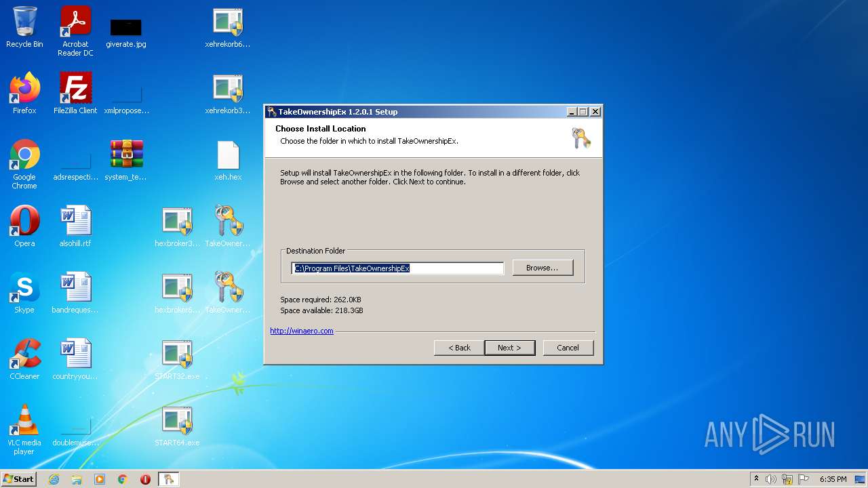The width and height of the screenshot is (868, 488).
Task: Open CCleaner desktop shortcut
Action: click(24, 359)
